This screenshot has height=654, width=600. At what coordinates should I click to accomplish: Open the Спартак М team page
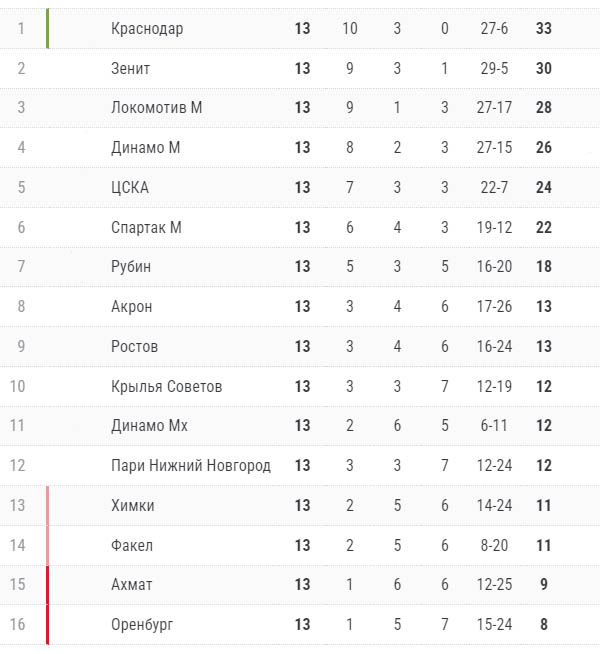[146, 228]
